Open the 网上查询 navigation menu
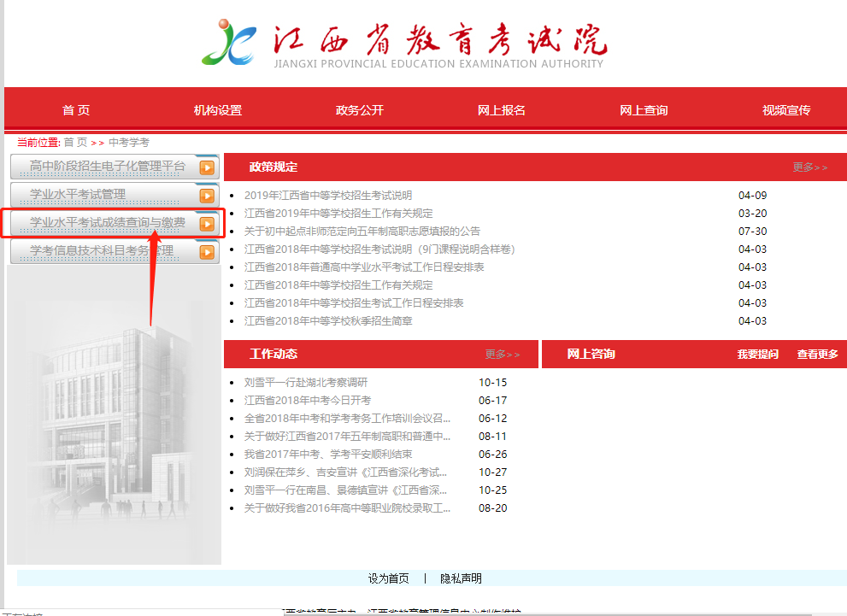Image resolution: width=847 pixels, height=616 pixels. coord(644,110)
